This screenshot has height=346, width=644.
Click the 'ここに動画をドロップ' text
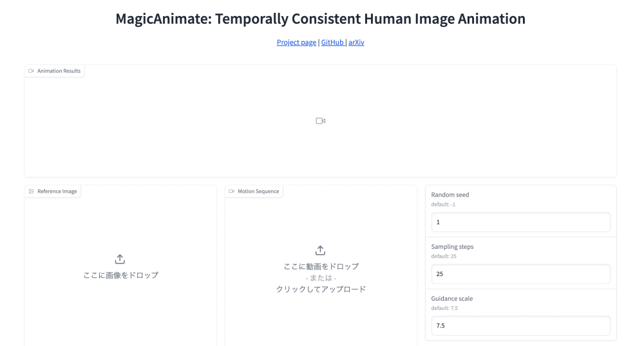point(321,266)
